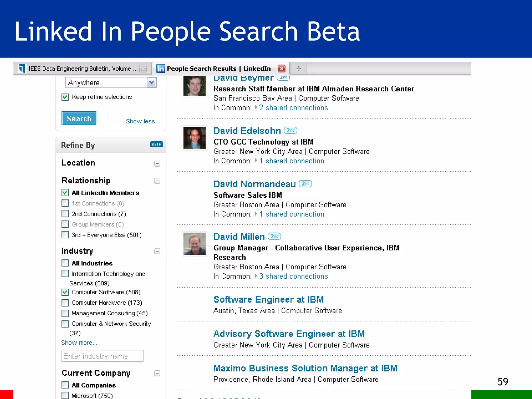Close the People Search Results tab
This screenshot has height=399, width=532.
281,69
